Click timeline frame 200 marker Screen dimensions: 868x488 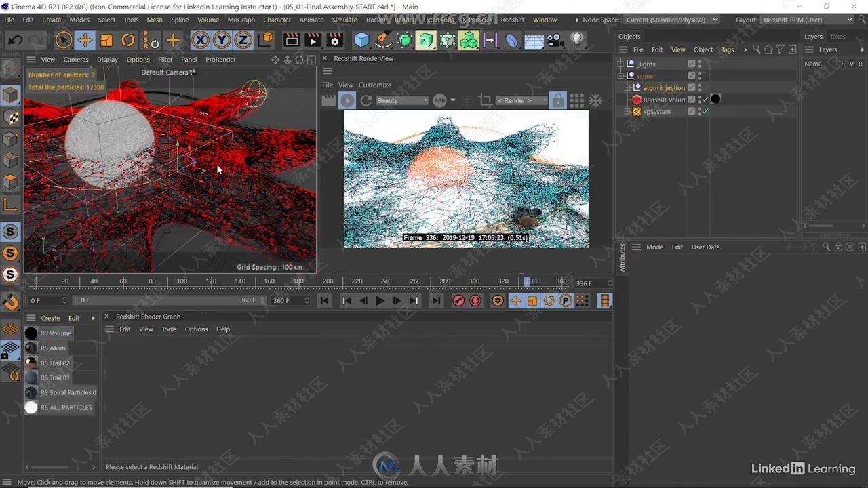click(x=328, y=281)
